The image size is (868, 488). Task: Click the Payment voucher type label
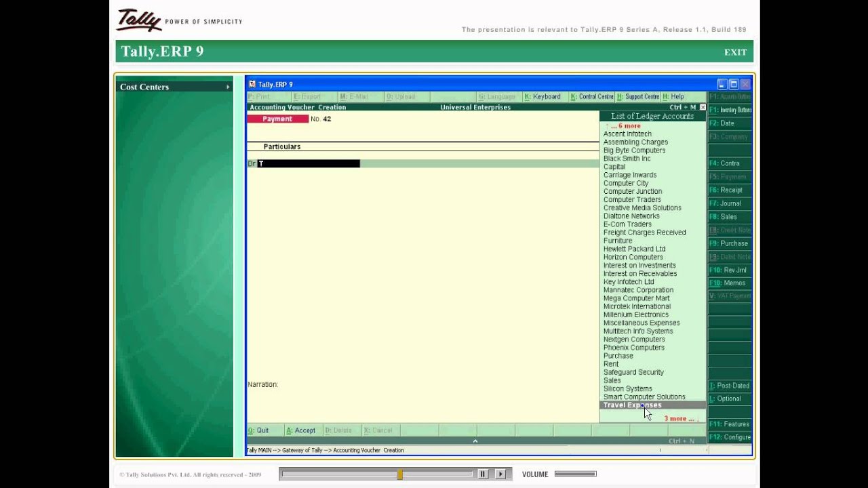(277, 119)
